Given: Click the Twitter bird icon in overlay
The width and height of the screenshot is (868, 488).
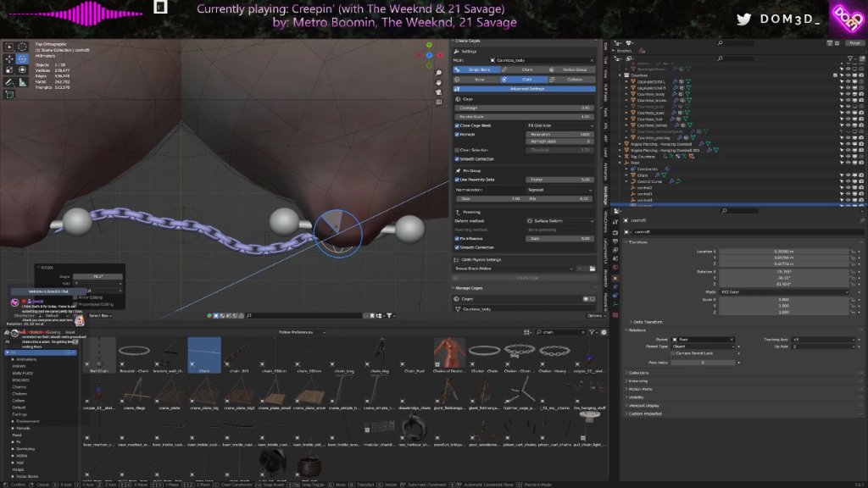Looking at the screenshot, I should [x=743, y=19].
